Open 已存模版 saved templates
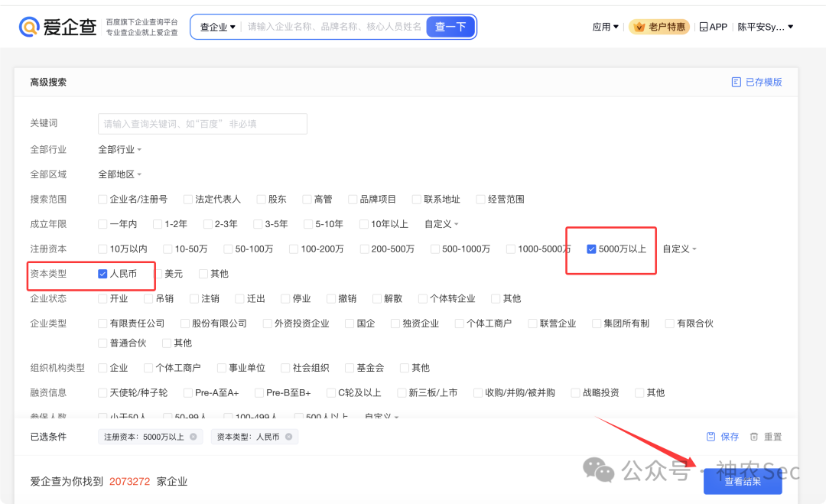Image resolution: width=826 pixels, height=504 pixels. pyautogui.click(x=757, y=82)
